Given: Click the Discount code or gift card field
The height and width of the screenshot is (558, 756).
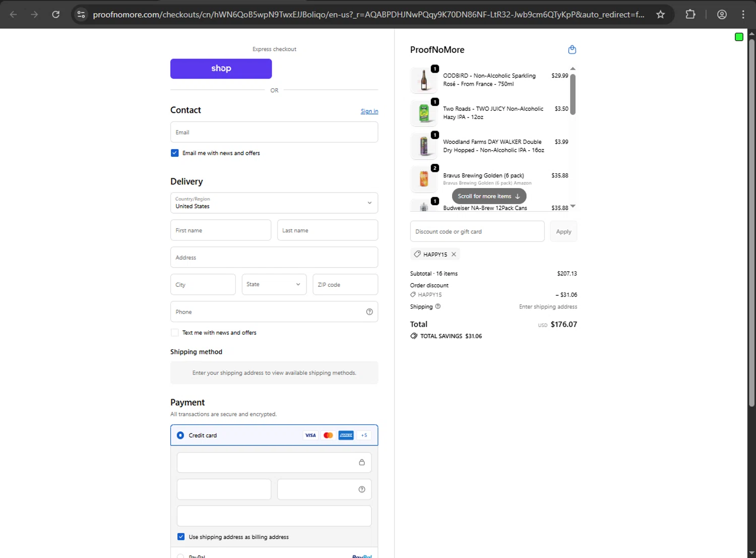Looking at the screenshot, I should 477,231.
